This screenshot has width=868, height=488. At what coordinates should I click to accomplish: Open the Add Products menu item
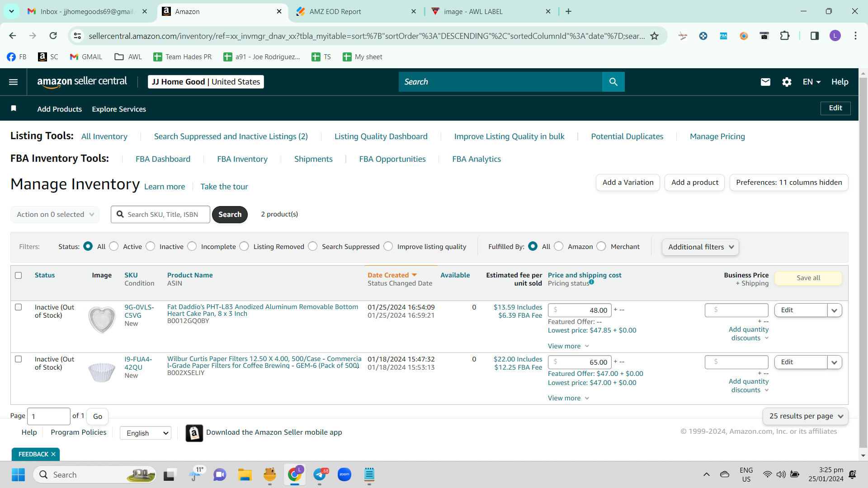click(x=60, y=109)
